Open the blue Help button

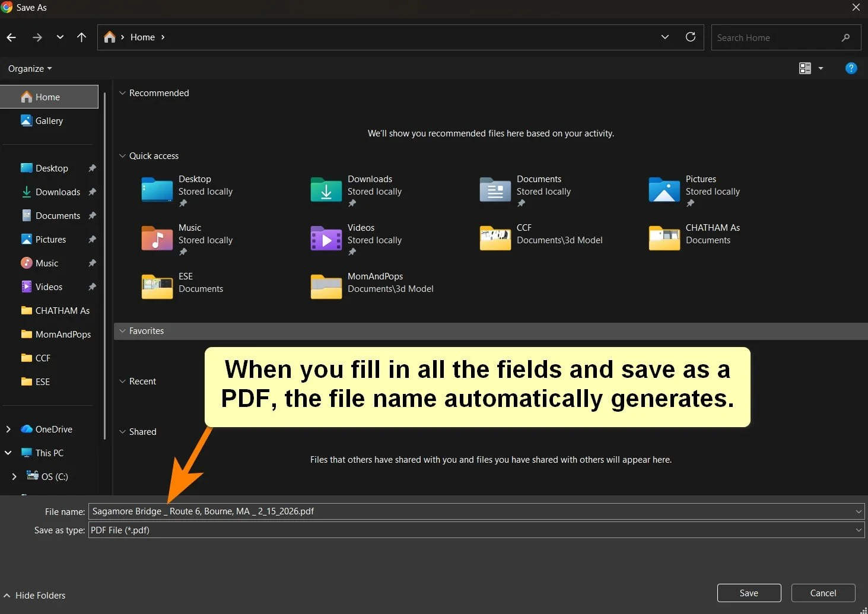click(851, 68)
